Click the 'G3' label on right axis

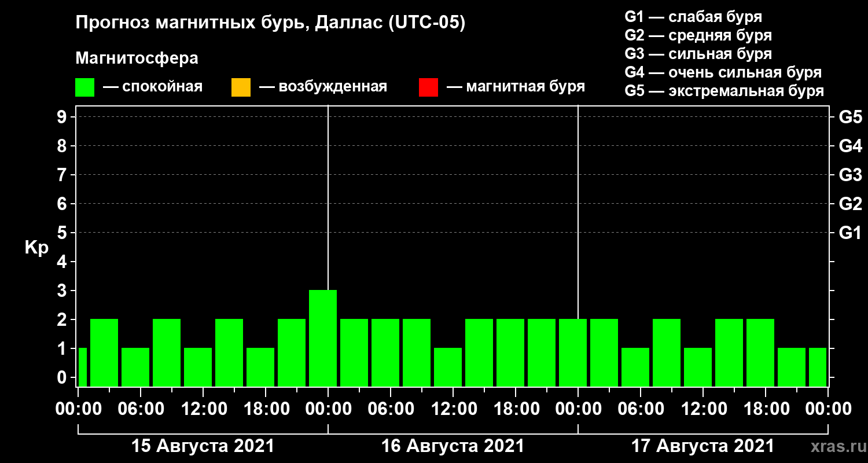click(x=851, y=175)
